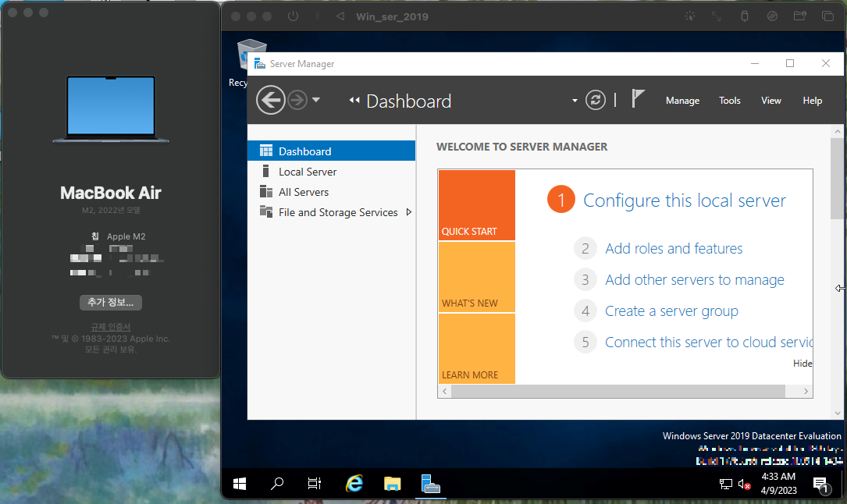Click the dashboard vertical scrollbar down arrow
The image size is (847, 504).
(x=838, y=413)
